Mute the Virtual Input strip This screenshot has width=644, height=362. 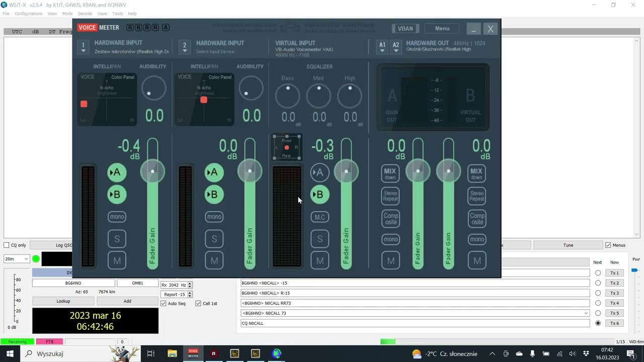tap(319, 260)
